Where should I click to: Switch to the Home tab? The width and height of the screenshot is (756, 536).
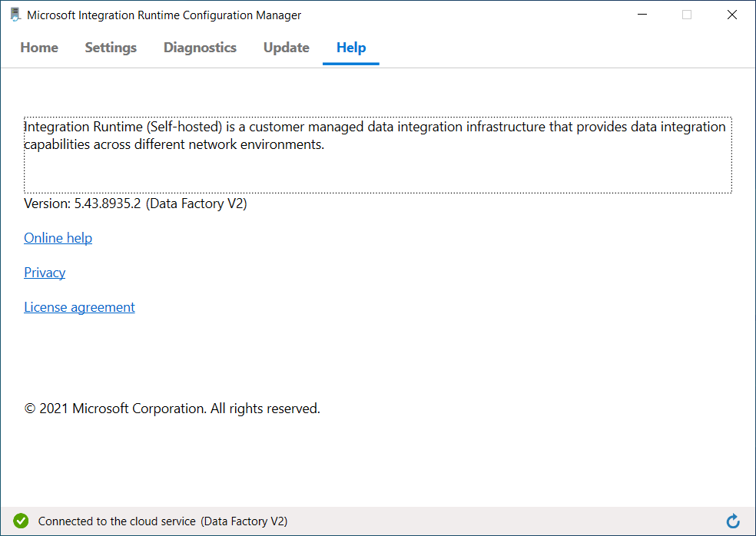[x=39, y=48]
